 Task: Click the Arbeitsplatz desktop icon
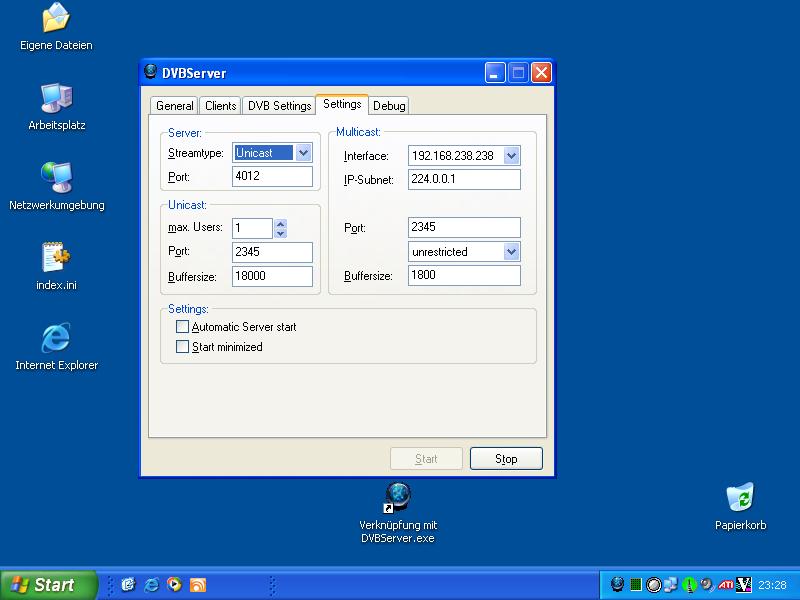click(x=56, y=100)
